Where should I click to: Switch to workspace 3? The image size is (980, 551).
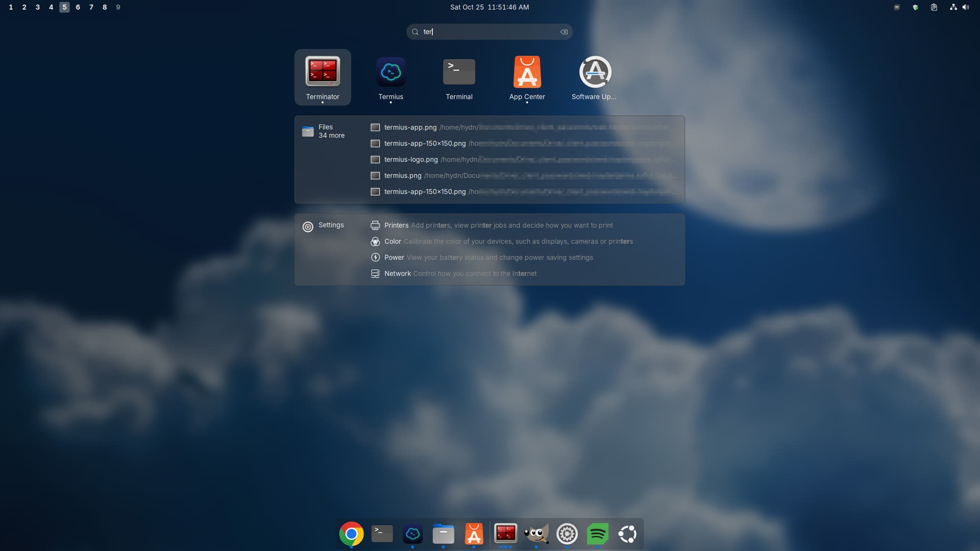(x=37, y=7)
